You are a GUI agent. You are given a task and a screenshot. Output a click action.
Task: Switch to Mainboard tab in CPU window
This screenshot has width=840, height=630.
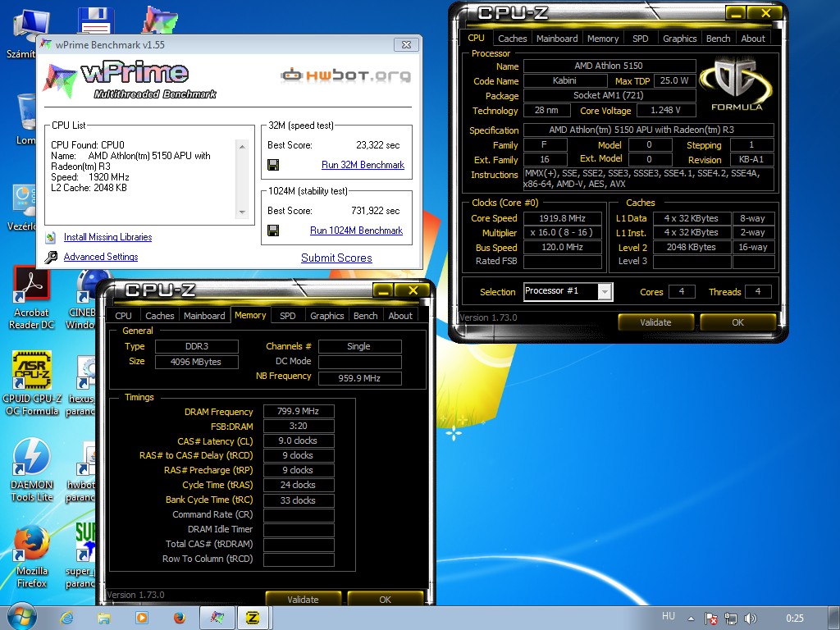[x=557, y=39]
